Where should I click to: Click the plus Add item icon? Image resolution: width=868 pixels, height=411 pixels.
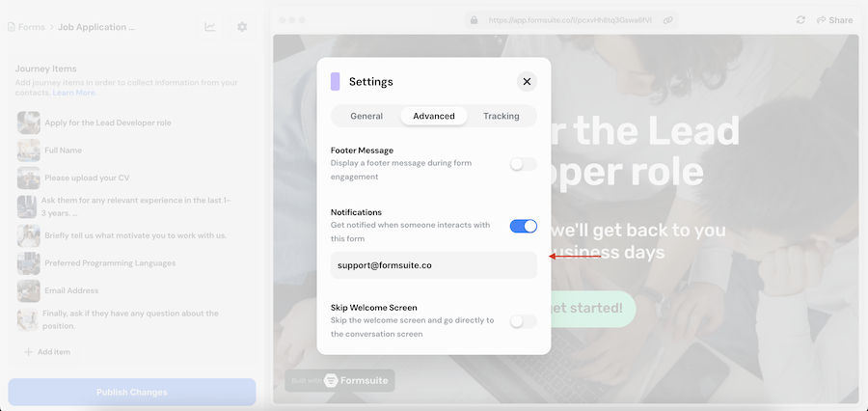(x=28, y=352)
